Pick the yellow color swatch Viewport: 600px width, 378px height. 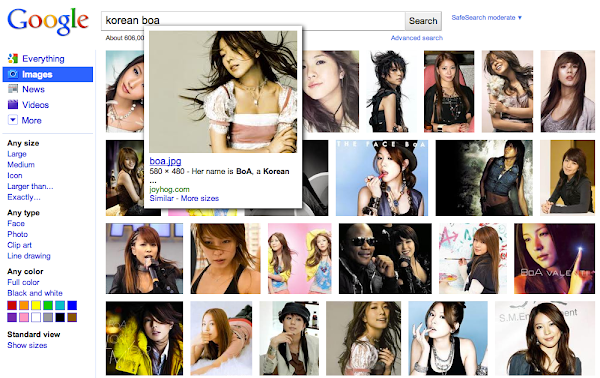pyautogui.click(x=36, y=305)
